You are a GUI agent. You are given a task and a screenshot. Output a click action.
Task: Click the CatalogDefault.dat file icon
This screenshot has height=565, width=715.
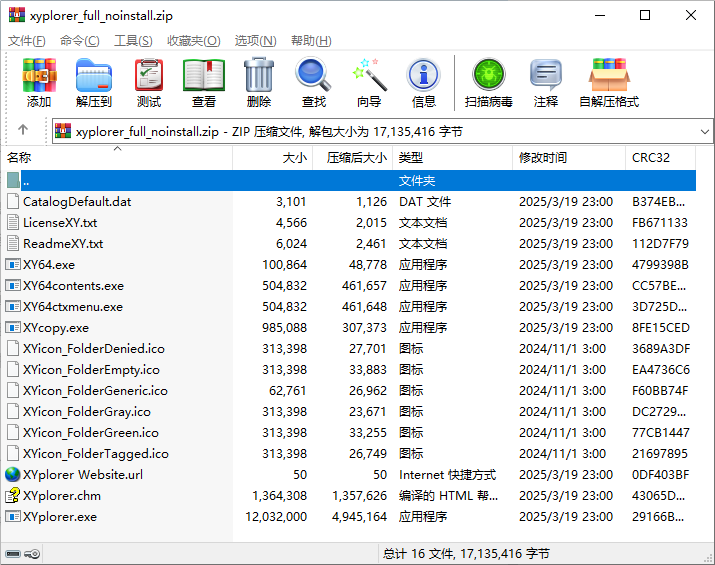[x=13, y=202]
